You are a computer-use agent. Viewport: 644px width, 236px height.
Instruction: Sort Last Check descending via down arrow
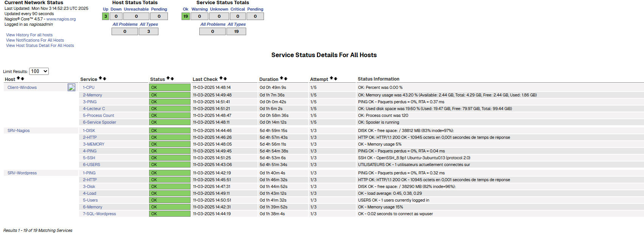click(x=225, y=79)
